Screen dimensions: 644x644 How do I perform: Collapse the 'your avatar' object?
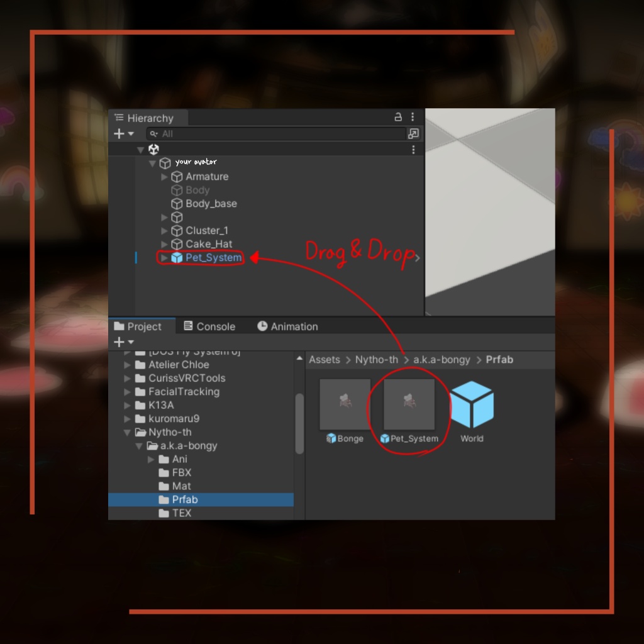click(152, 164)
